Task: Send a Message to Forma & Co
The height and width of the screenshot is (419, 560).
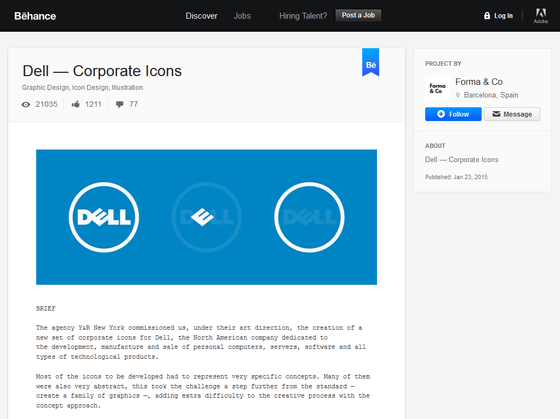Action: tap(512, 114)
